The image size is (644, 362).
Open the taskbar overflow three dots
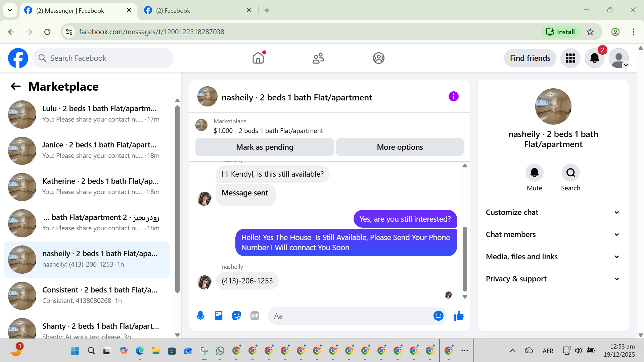464,351
